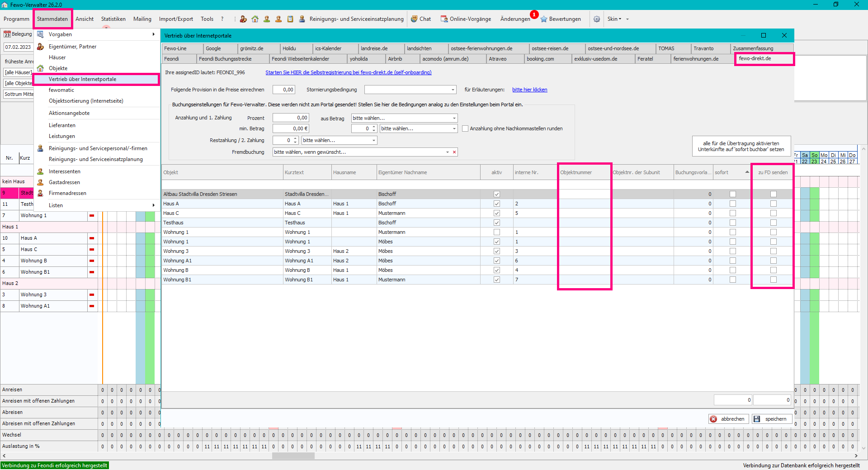The image size is (868, 470).
Task: Open Chat via its globe icon
Action: (x=414, y=19)
